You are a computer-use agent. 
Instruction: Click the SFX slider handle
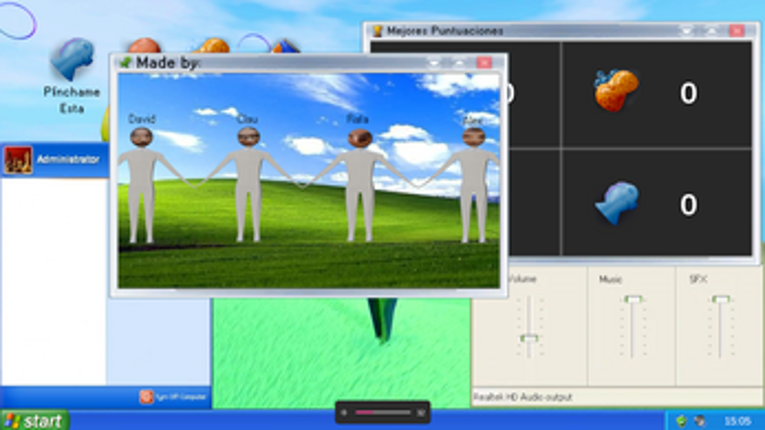pyautogui.click(x=720, y=299)
